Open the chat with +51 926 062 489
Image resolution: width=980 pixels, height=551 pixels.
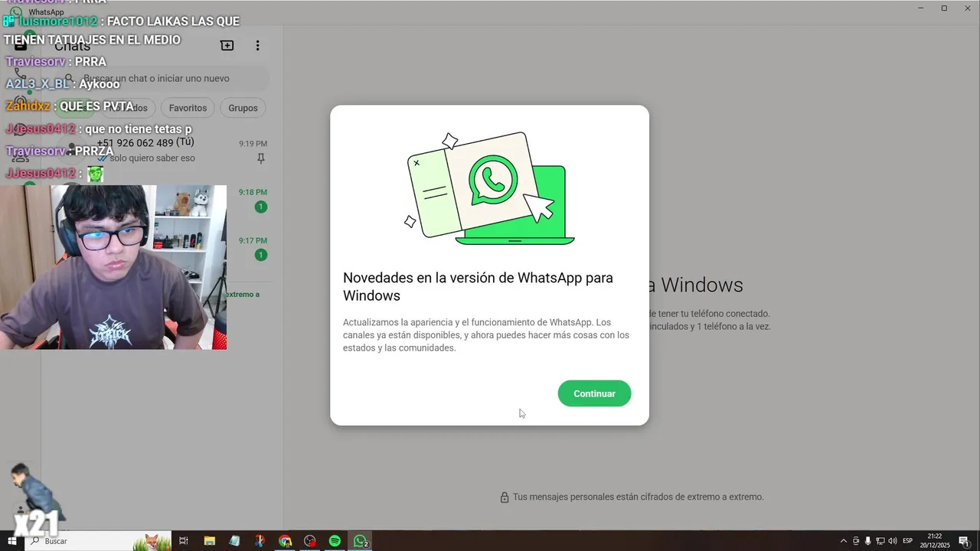coord(162,150)
